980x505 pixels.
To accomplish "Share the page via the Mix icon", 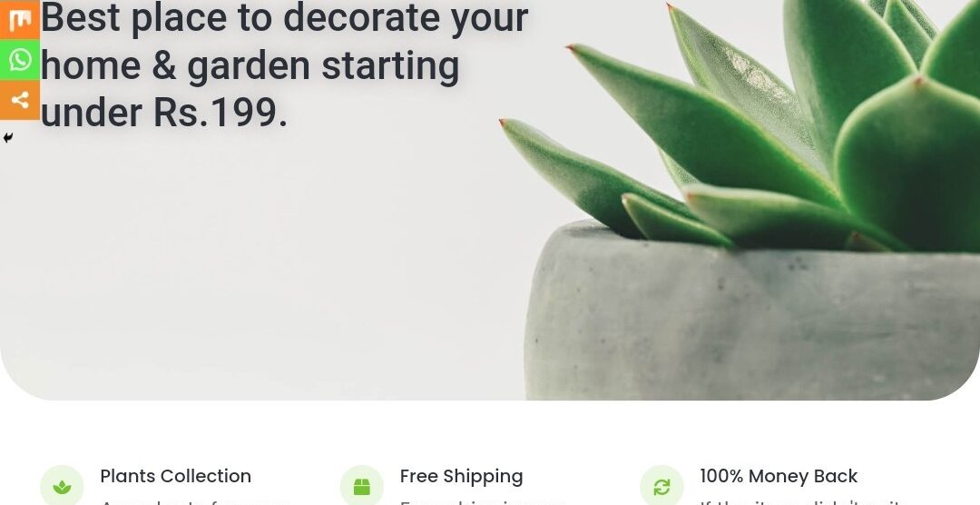I will click(20, 19).
